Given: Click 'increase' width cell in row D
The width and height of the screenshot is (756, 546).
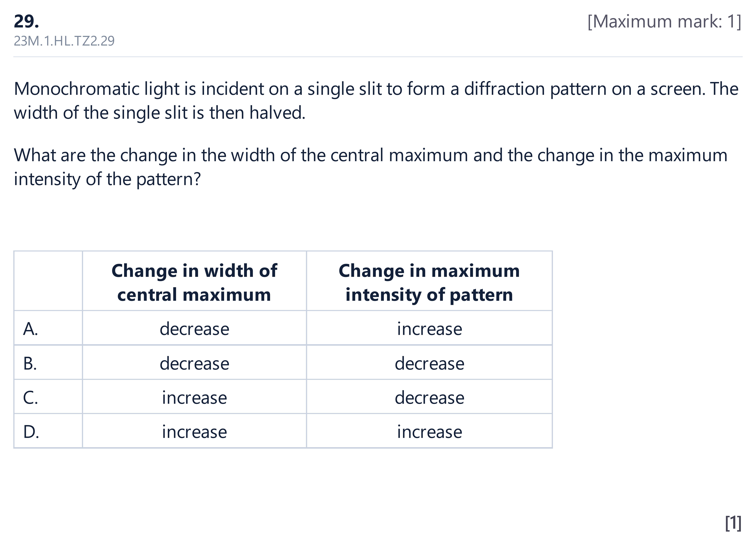Looking at the screenshot, I should [194, 432].
